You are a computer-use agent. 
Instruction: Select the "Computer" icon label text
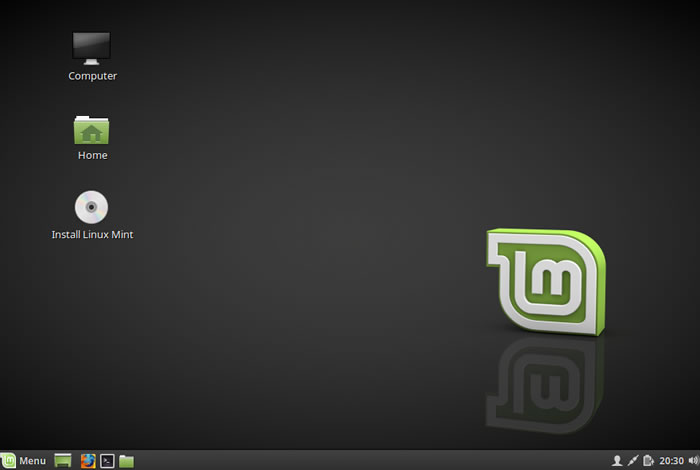click(x=92, y=76)
